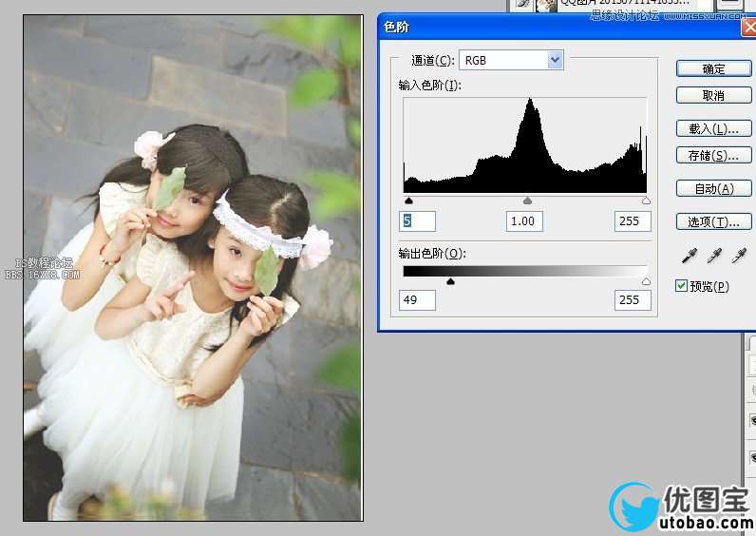
Task: Click the 选项(T)... button
Action: [713, 222]
